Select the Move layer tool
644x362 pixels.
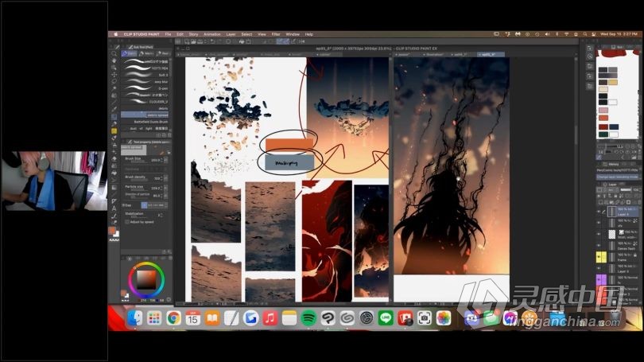click(x=114, y=74)
